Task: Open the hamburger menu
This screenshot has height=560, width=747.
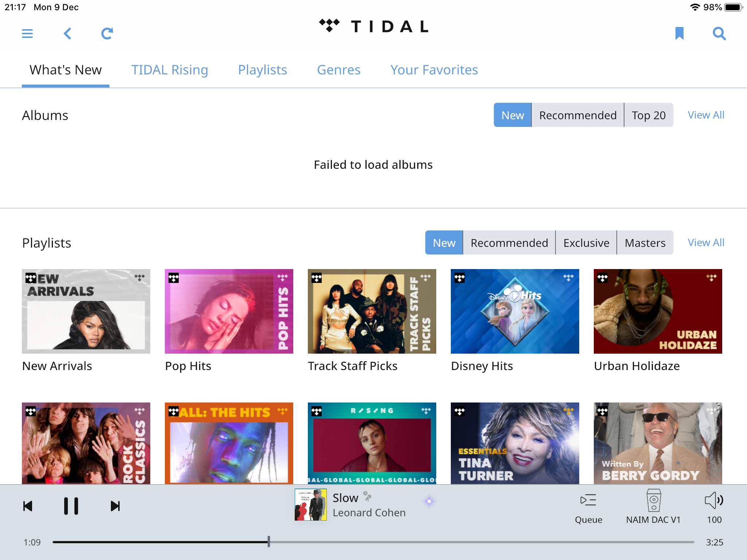Action: pyautogui.click(x=27, y=34)
